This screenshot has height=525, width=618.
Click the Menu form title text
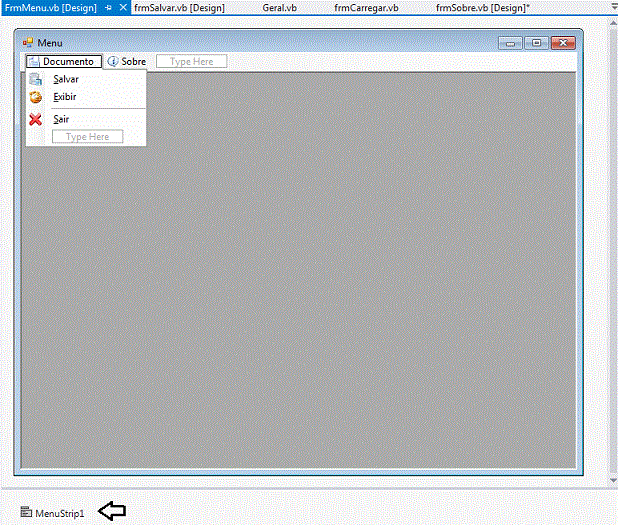[50, 43]
